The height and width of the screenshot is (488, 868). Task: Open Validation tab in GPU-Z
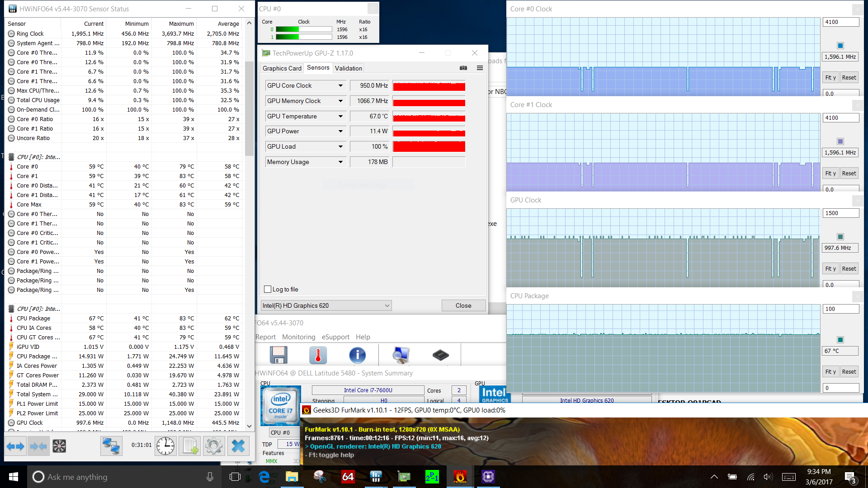348,68
